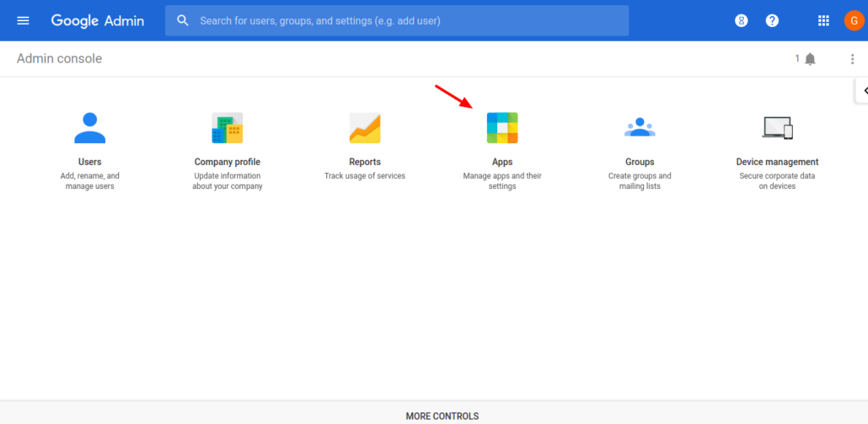This screenshot has height=424, width=868.
Task: Open the account avatar G
Action: 855,21
